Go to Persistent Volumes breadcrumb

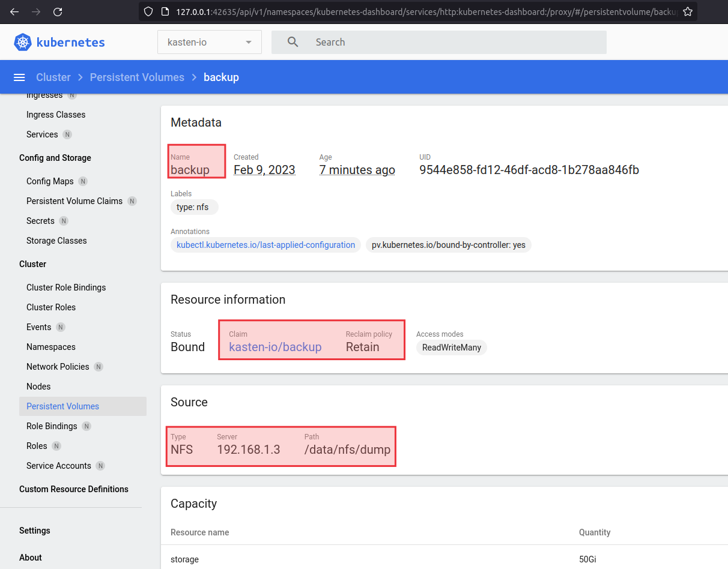[137, 77]
